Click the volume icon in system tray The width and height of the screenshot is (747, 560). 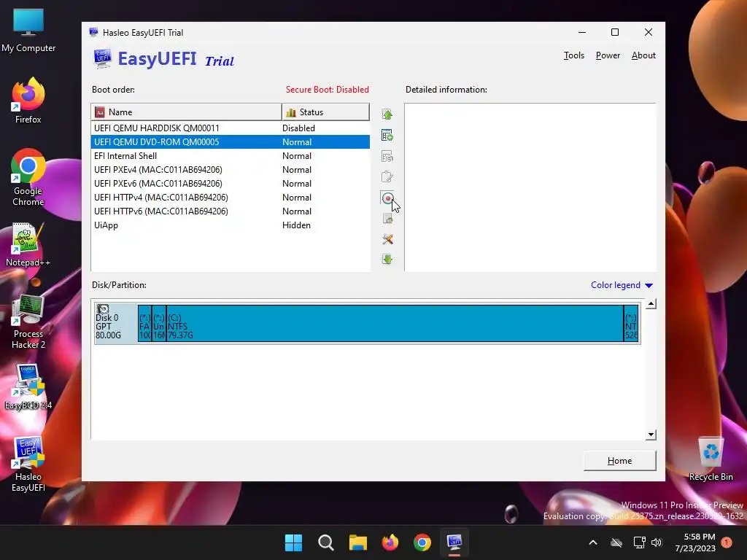657,542
